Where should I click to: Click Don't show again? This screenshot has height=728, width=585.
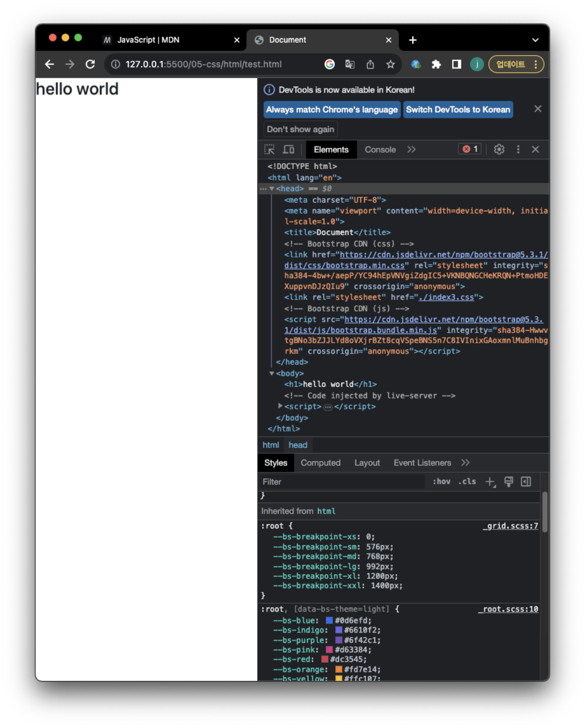point(300,129)
